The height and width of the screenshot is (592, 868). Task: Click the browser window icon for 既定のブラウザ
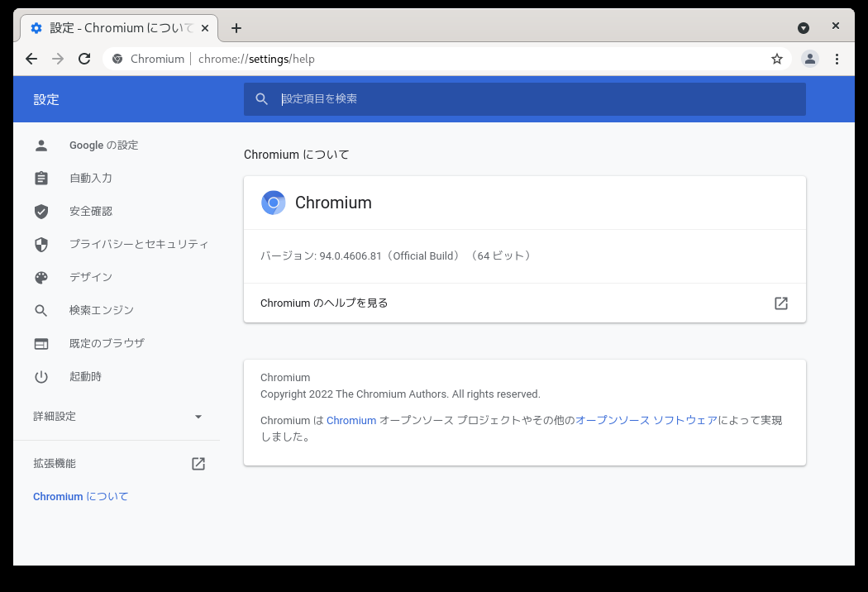(41, 344)
